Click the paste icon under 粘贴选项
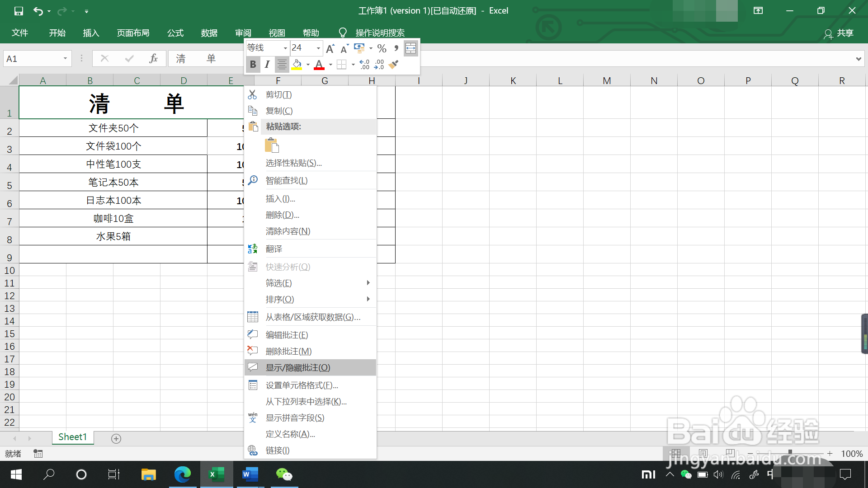 coord(272,145)
